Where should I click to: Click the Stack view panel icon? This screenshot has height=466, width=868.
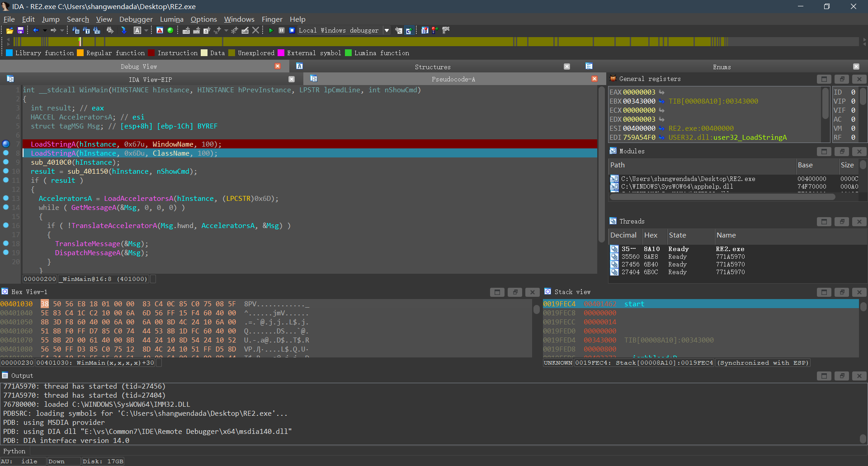[x=547, y=292]
